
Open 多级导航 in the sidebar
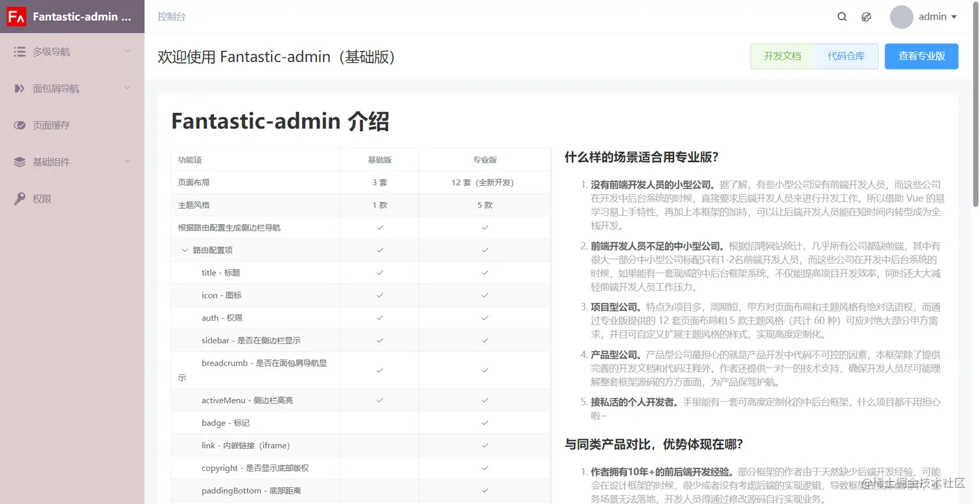(72, 52)
